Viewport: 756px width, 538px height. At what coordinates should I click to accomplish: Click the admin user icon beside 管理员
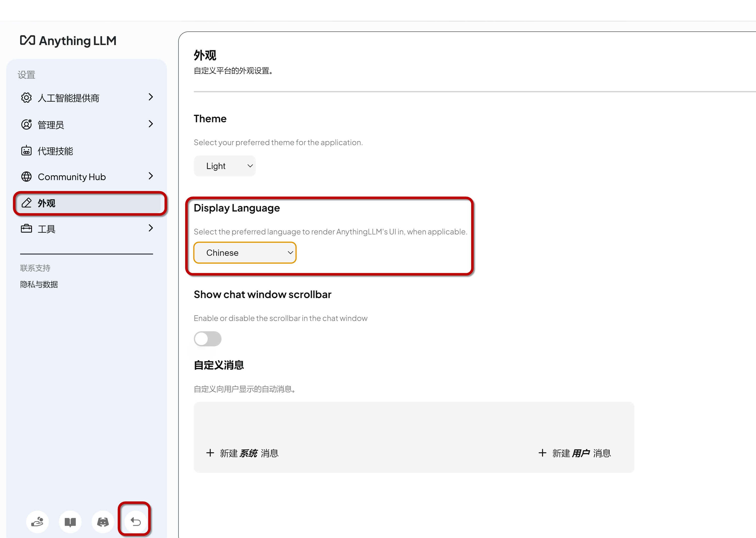[26, 124]
